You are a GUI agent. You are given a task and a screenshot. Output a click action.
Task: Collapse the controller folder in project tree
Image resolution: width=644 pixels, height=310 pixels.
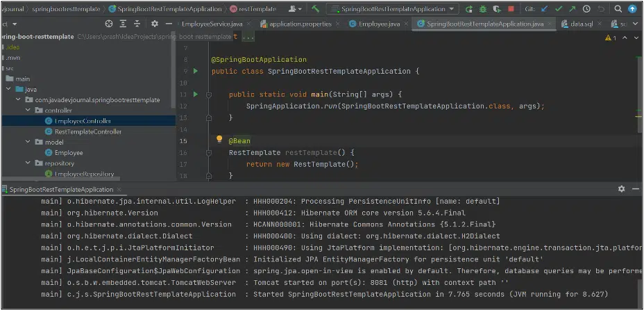[28, 111]
